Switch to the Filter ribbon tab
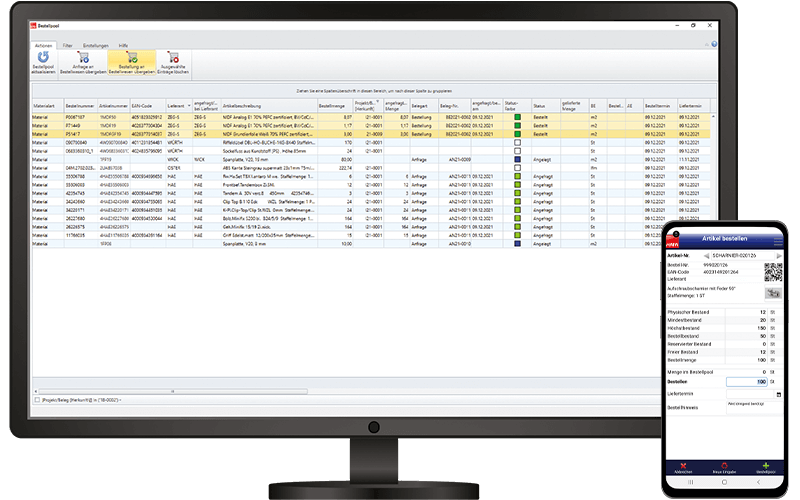The height and width of the screenshot is (500, 800). pos(67,45)
